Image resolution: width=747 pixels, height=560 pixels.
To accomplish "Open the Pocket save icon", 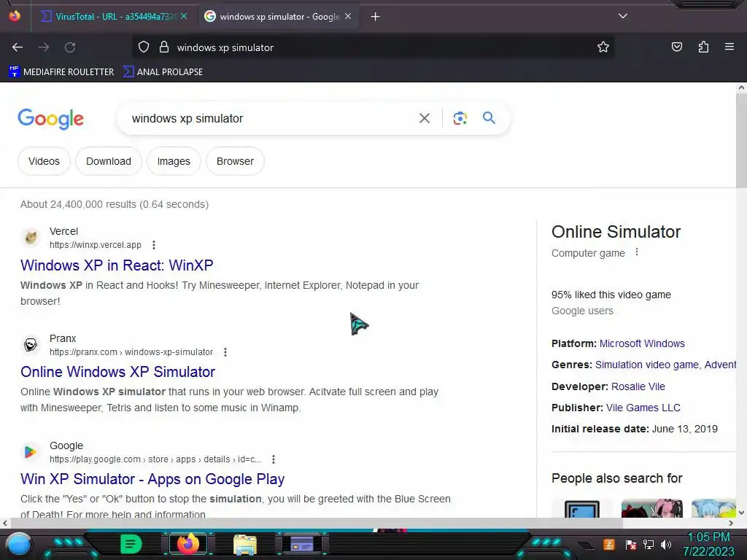I will pyautogui.click(x=677, y=47).
